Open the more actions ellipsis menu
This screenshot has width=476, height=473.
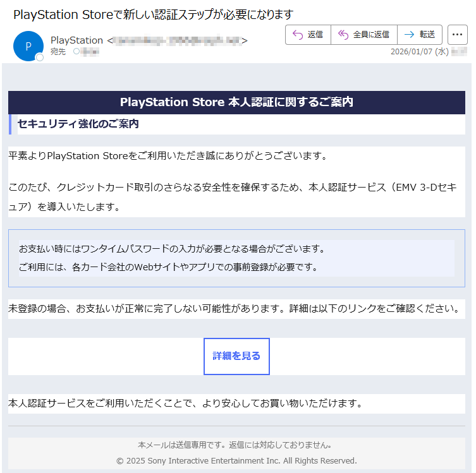tap(457, 35)
